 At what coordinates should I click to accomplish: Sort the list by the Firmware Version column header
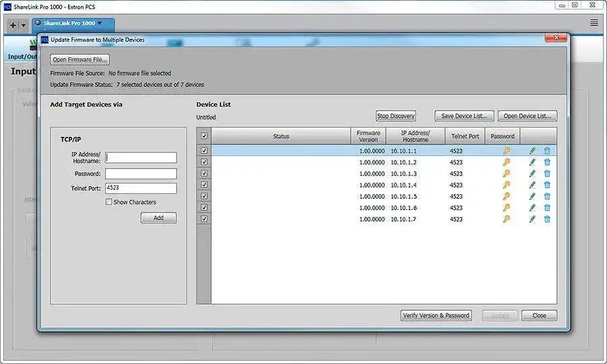368,136
